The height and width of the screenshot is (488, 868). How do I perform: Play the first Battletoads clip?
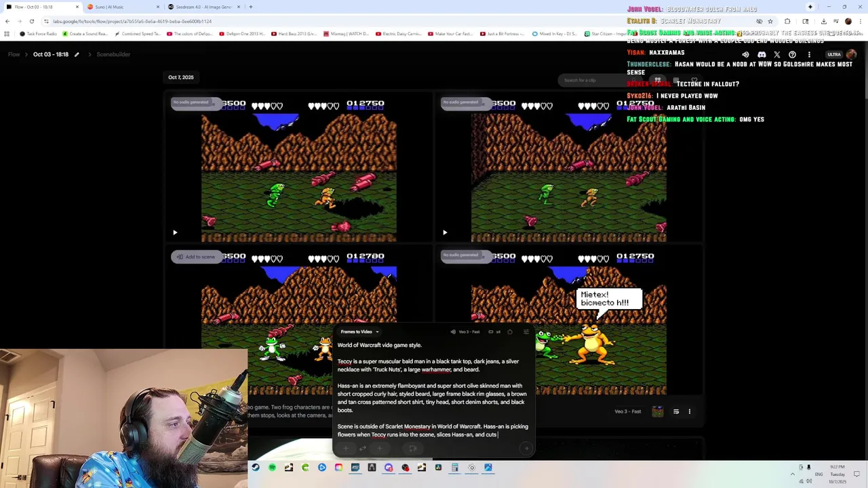point(175,232)
